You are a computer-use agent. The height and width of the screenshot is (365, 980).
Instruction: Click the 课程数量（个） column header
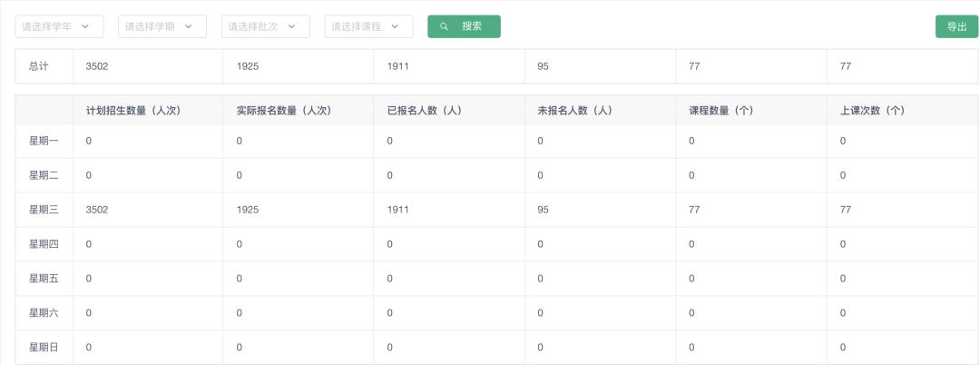point(721,111)
